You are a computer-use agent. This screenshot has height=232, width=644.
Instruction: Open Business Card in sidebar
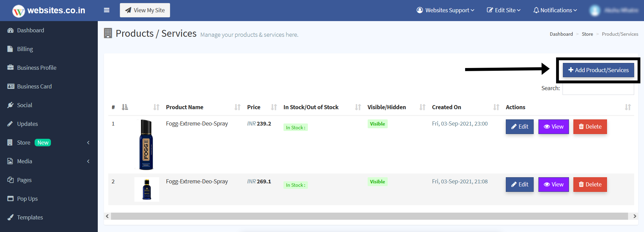coord(34,86)
